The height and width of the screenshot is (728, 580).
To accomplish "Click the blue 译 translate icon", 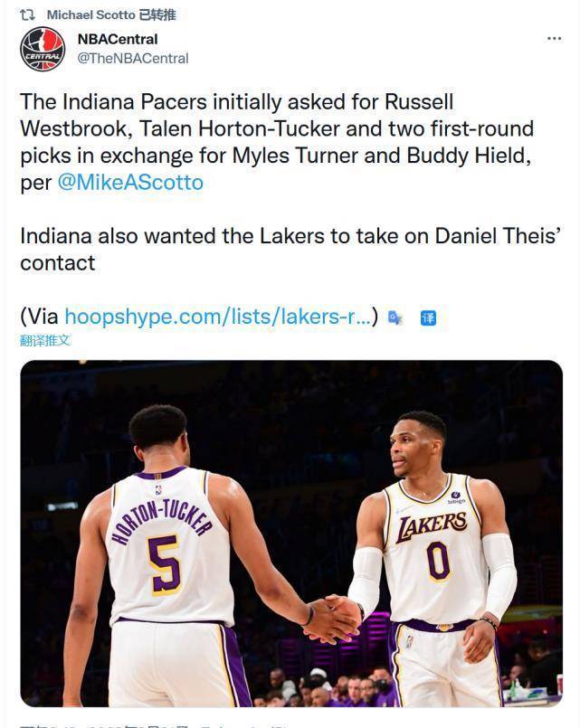I will point(428,318).
